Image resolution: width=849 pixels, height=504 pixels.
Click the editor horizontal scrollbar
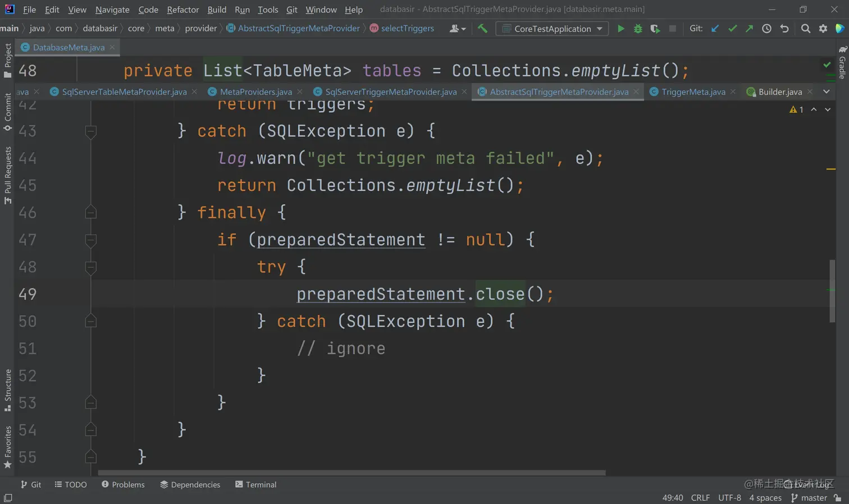352,473
